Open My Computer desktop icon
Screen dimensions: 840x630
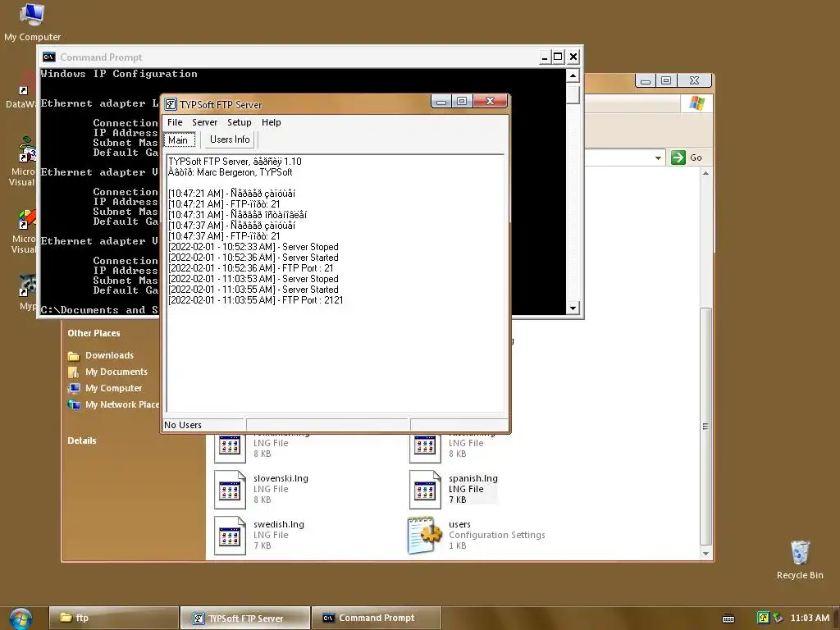coord(32,21)
